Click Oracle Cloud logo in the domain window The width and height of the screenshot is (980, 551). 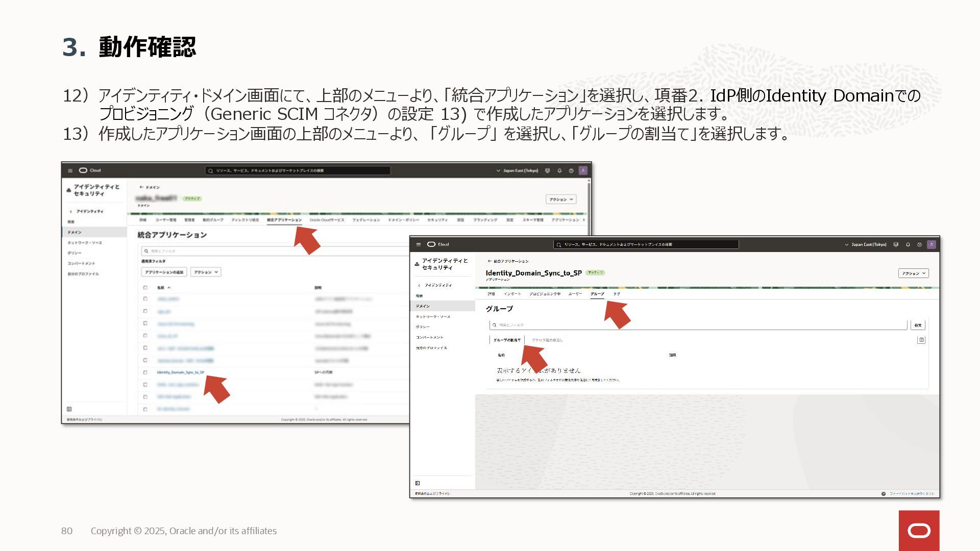[89, 170]
